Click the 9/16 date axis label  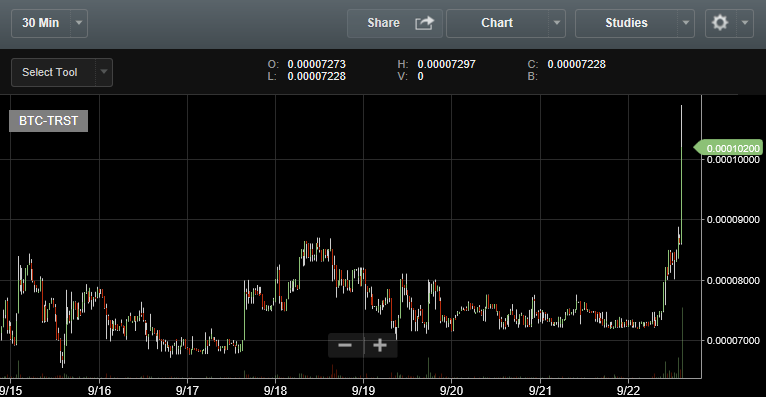coord(100,391)
